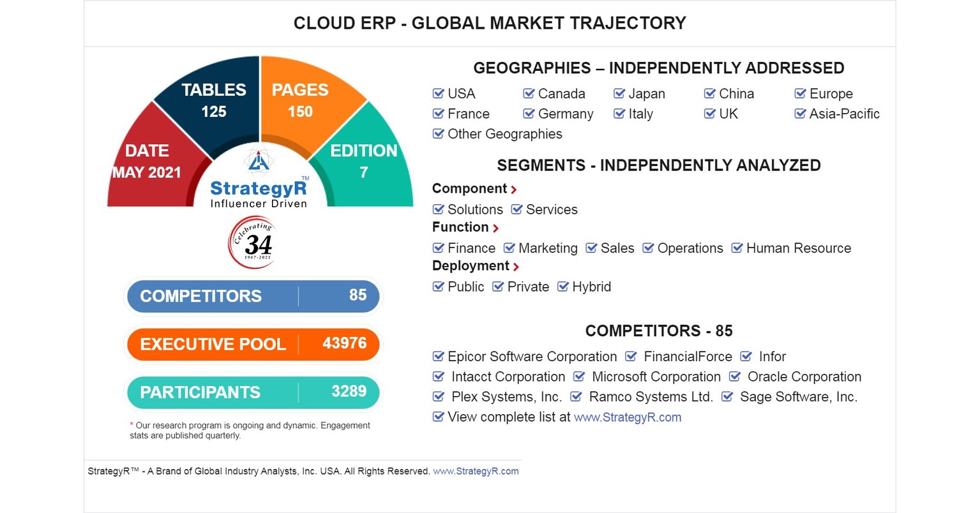This screenshot has width=980, height=513.
Task: Select the COMPETITORS - 85 section heading
Action: tap(659, 331)
